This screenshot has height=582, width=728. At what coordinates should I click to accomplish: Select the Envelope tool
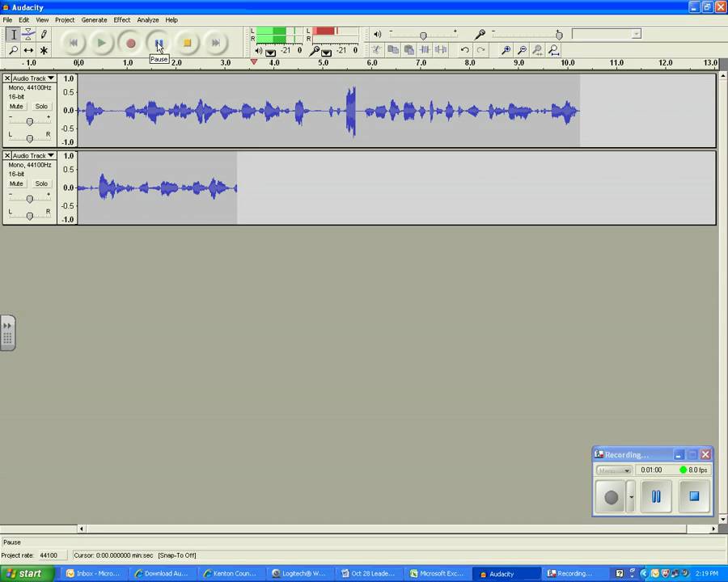point(28,34)
